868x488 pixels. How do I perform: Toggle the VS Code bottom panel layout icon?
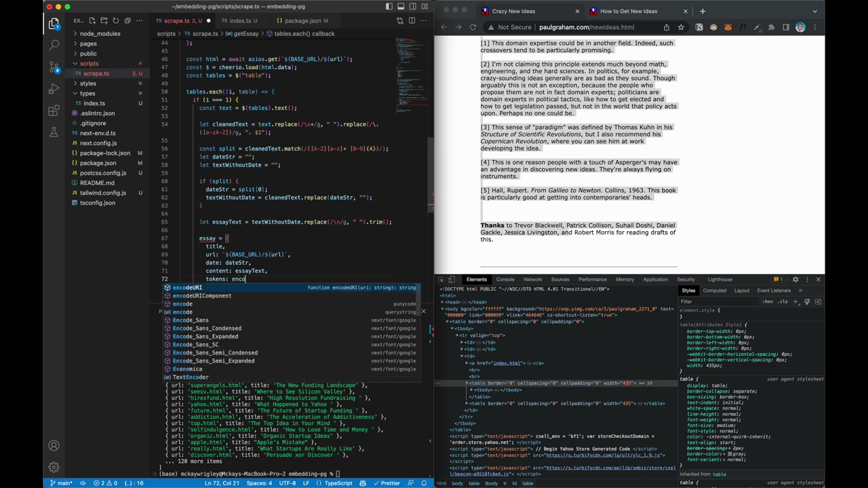tap(401, 7)
